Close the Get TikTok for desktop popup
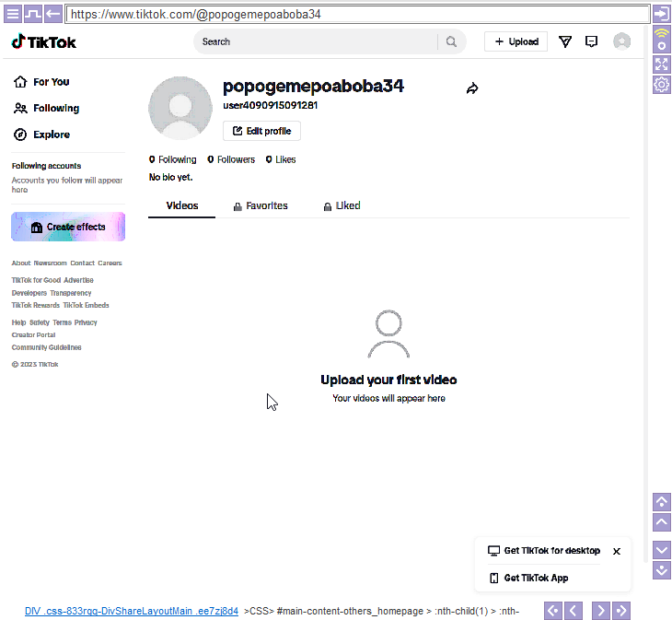The height and width of the screenshot is (620, 672). [x=617, y=551]
